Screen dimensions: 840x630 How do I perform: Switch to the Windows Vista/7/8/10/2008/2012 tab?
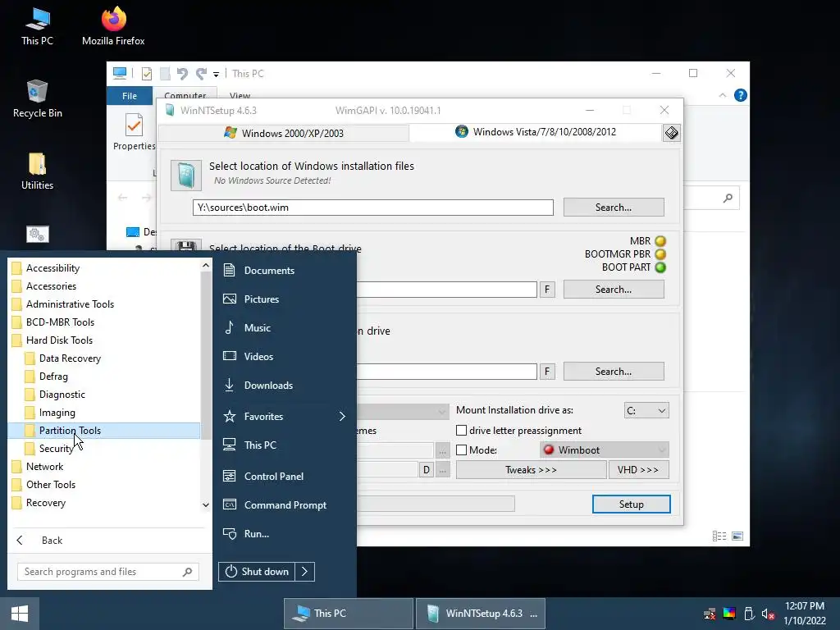point(535,132)
